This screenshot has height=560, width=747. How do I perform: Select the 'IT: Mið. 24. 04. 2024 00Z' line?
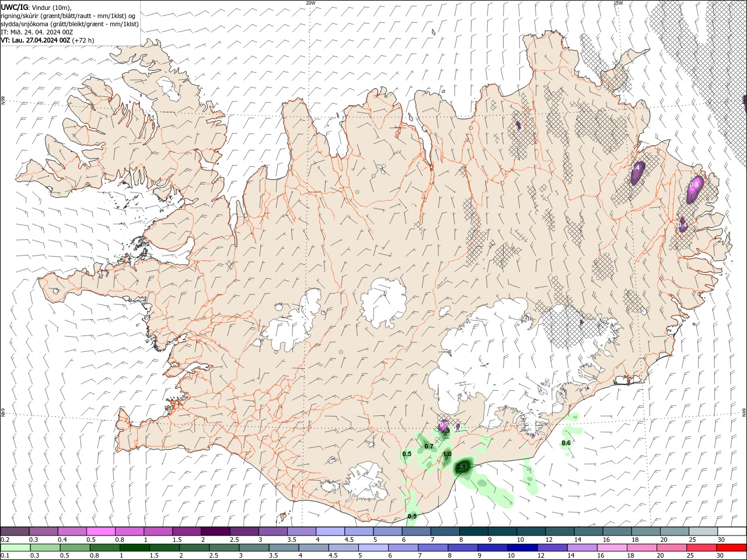point(37,32)
